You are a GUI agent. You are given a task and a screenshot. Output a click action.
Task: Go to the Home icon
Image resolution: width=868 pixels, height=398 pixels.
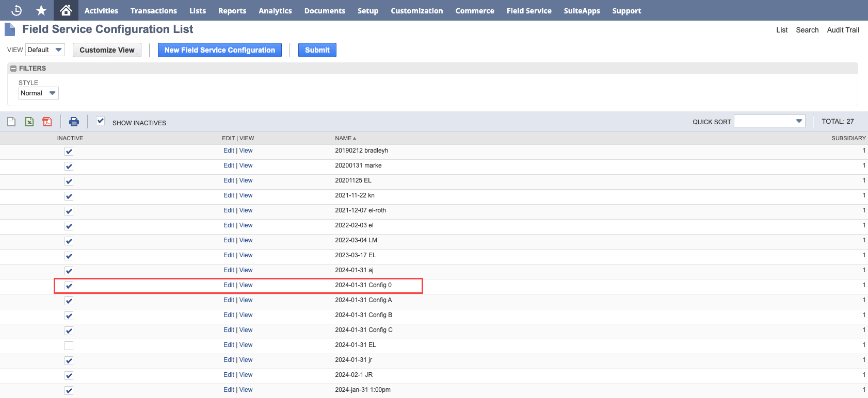(66, 10)
